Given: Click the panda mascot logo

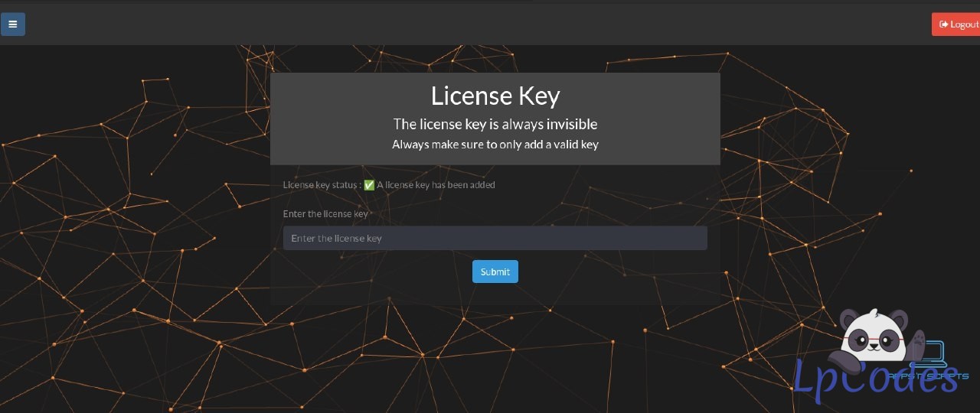Looking at the screenshot, I should point(874,337).
